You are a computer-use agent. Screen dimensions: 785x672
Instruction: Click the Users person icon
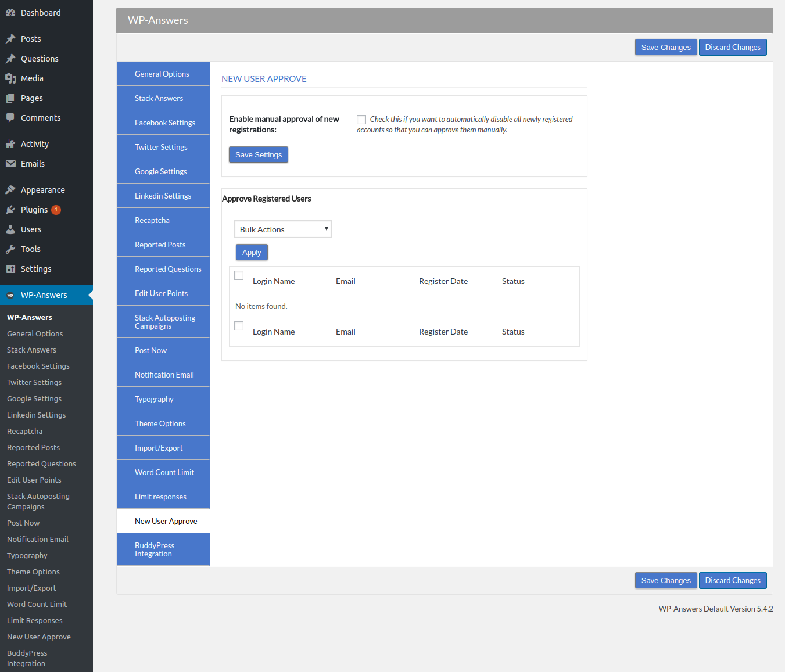coord(10,229)
